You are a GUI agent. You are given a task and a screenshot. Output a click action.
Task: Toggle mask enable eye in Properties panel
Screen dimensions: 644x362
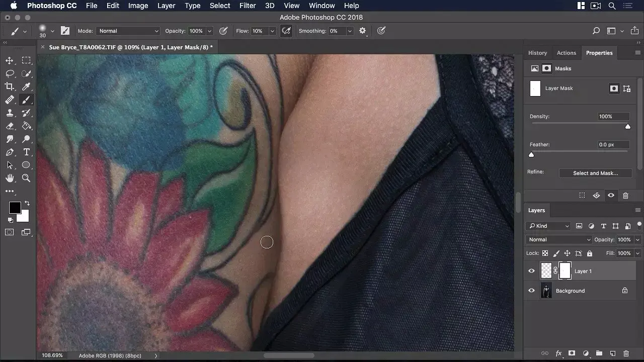[611, 195]
